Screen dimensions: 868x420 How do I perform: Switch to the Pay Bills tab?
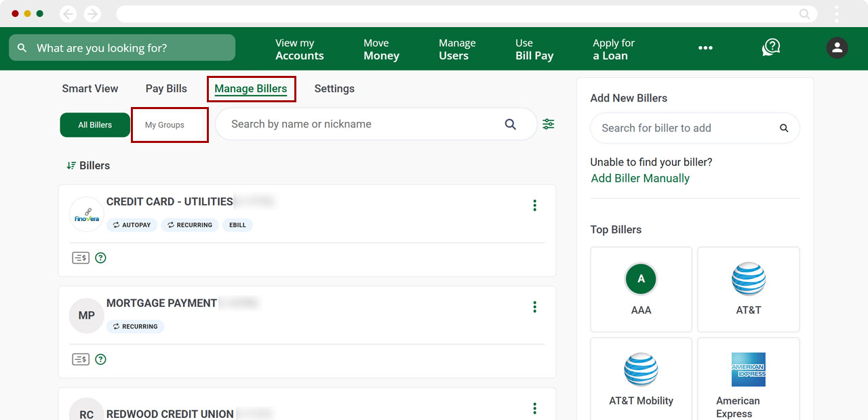(x=165, y=89)
